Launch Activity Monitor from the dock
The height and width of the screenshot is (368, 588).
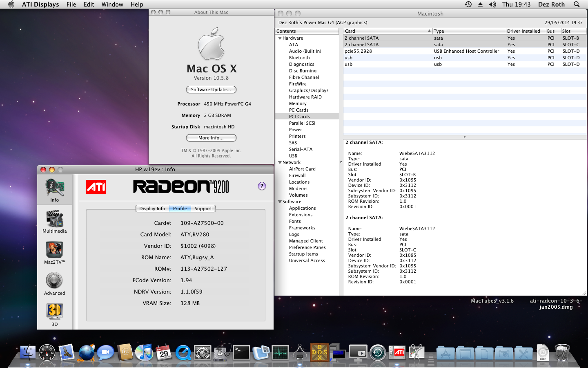click(280, 352)
